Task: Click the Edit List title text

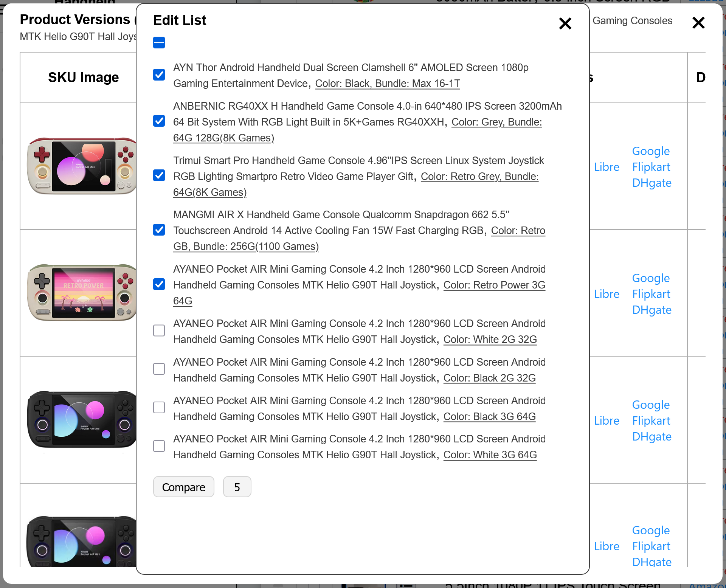Action: [180, 20]
